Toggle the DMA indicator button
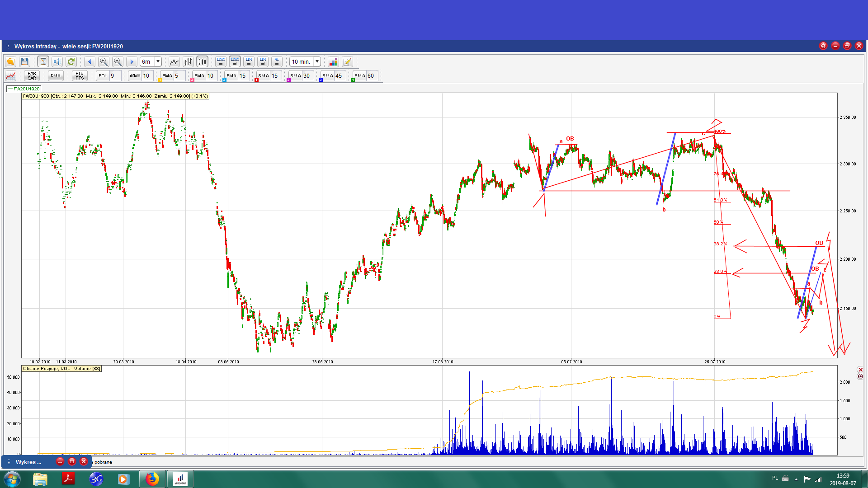Screen dimensions: 868x488 click(x=56, y=75)
